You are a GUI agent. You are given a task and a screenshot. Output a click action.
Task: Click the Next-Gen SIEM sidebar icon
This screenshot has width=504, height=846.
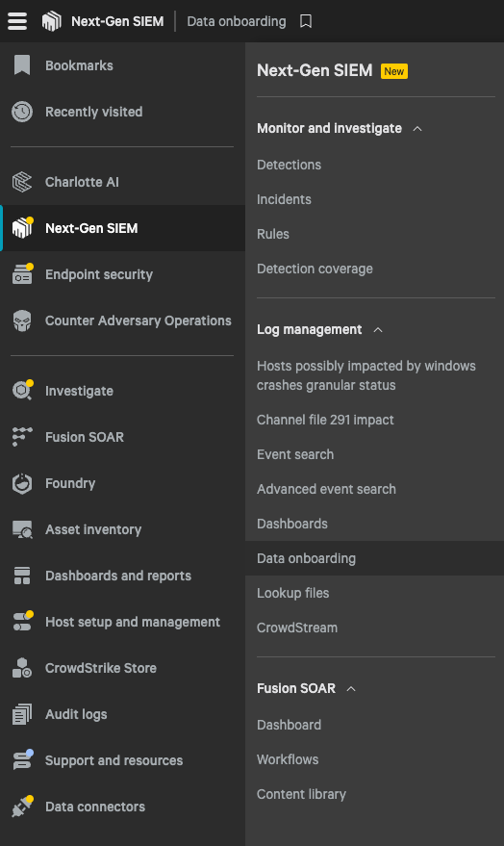22,228
